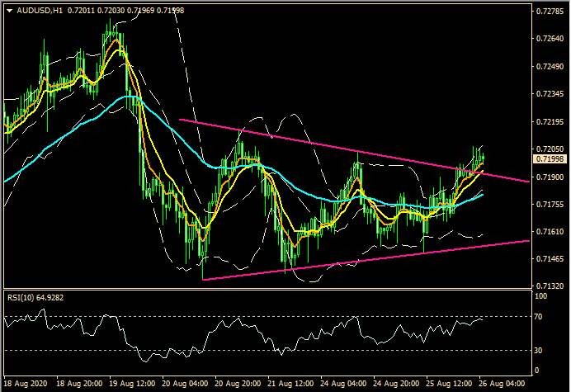Click the 0.72345 price axis label

pos(549,94)
